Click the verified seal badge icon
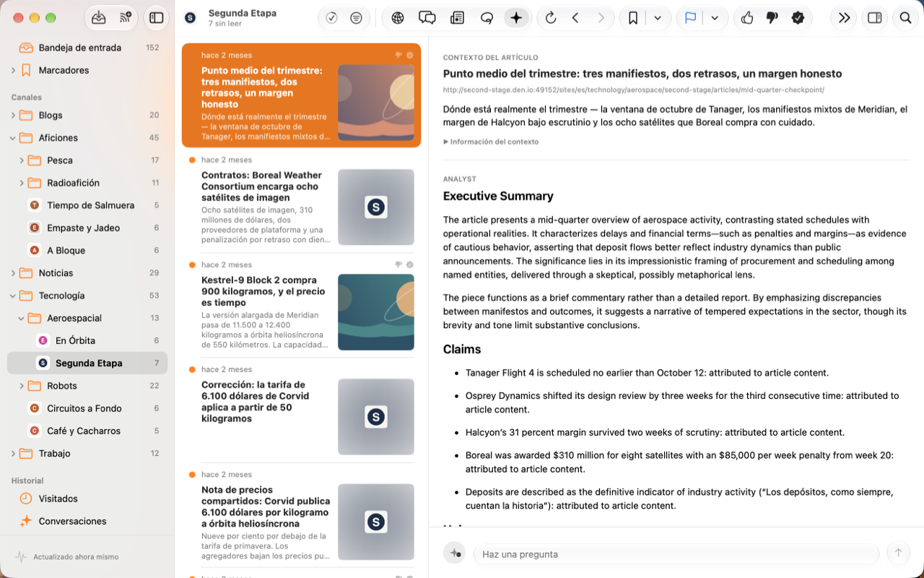This screenshot has height=578, width=924. pos(798,18)
